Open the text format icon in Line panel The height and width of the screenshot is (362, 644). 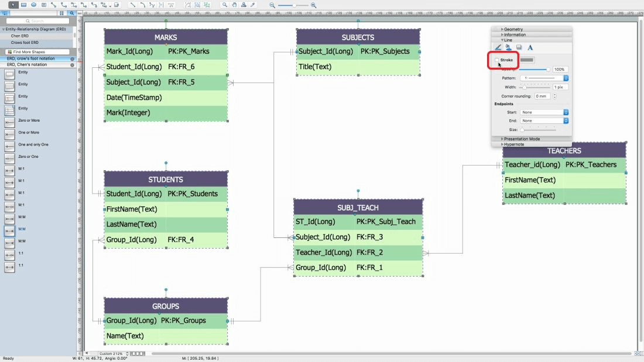pyautogui.click(x=530, y=47)
